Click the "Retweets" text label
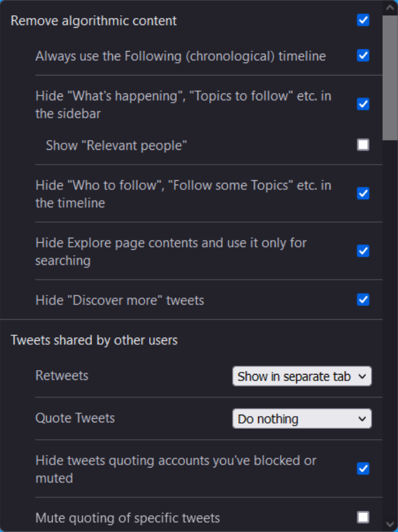This screenshot has width=398, height=532. pyautogui.click(x=62, y=376)
